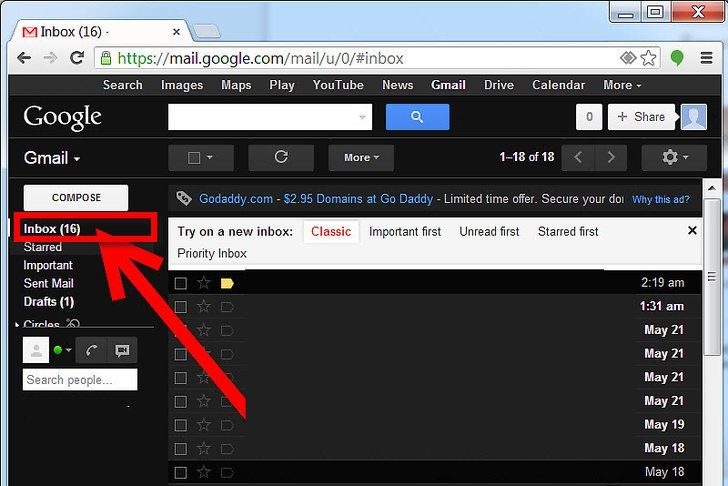This screenshot has width=728, height=486.
Task: Select the 1:31 am email checkbox
Action: tap(181, 307)
